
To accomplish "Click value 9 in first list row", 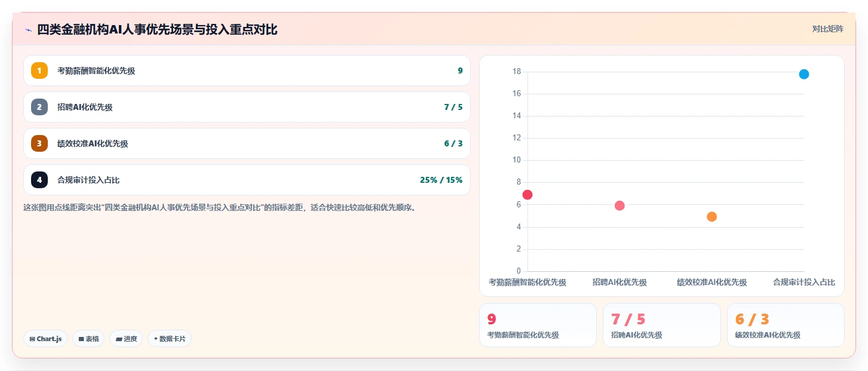I will coord(460,70).
